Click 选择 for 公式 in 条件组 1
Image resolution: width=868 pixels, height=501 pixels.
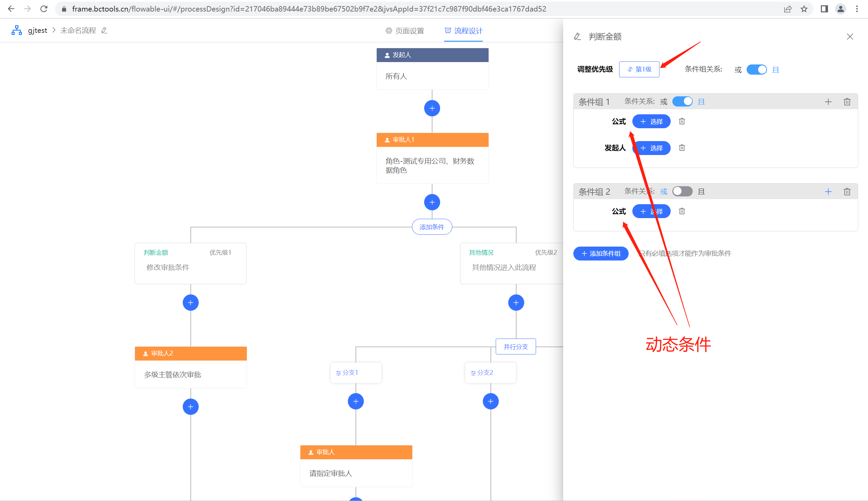tap(651, 121)
